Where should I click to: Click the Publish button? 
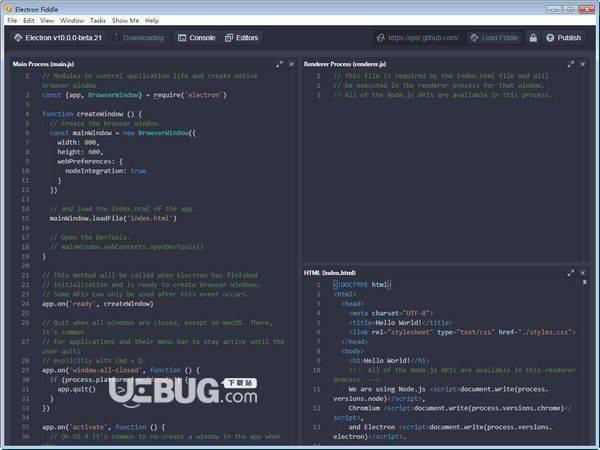coord(564,38)
